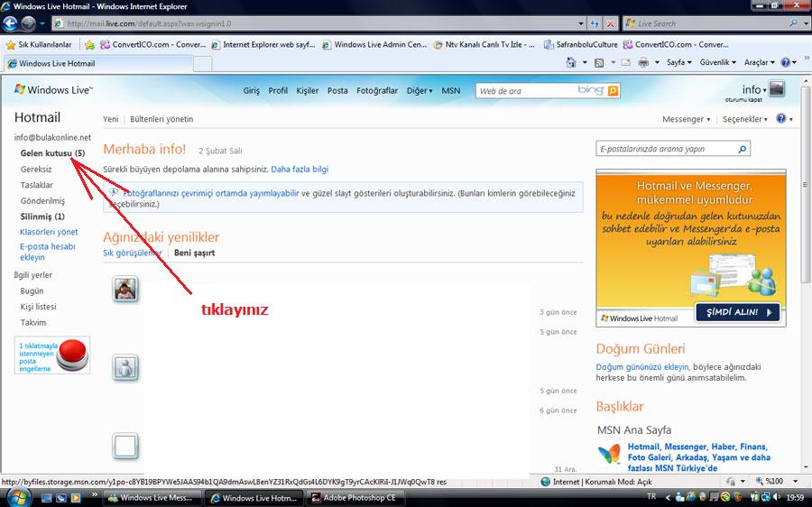Click the ŞİMDİ ALIN! ad button

pyautogui.click(x=738, y=312)
